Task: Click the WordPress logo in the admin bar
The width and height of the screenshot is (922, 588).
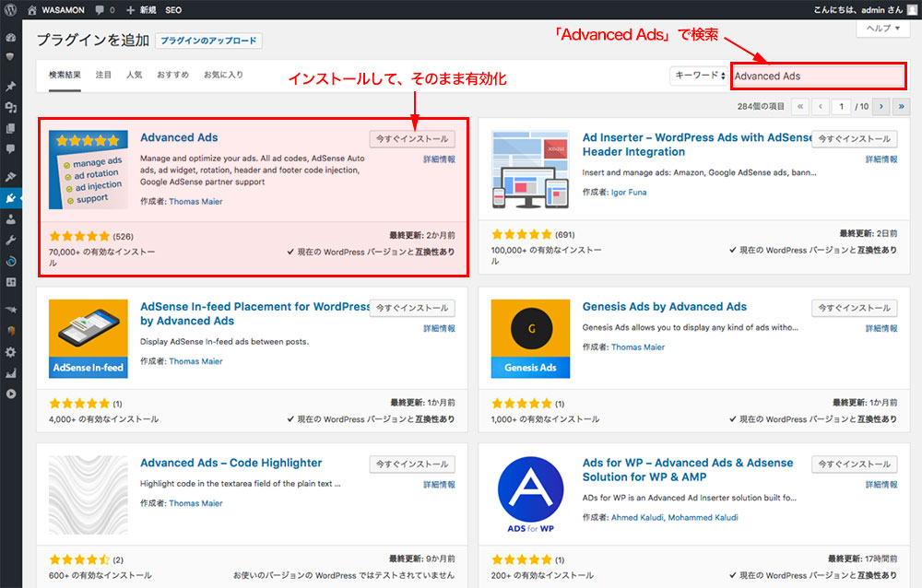Action: (x=10, y=10)
